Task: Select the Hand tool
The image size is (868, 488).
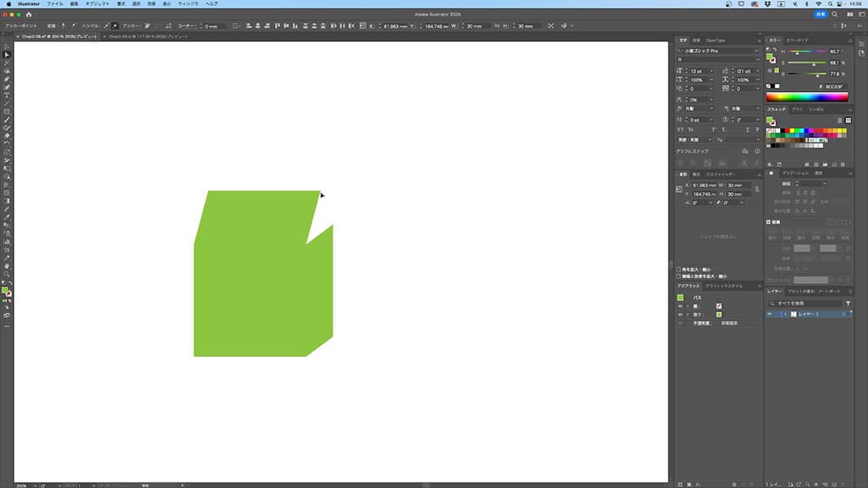Action: pos(7,265)
